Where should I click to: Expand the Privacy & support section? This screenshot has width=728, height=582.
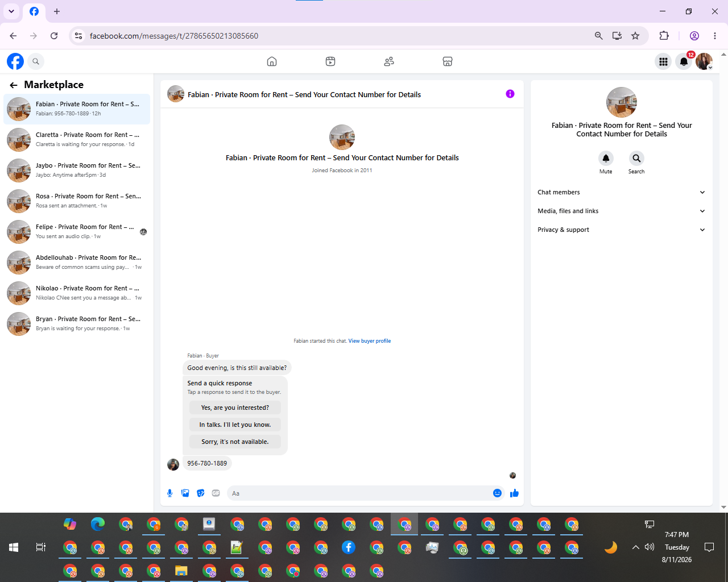(x=622, y=230)
